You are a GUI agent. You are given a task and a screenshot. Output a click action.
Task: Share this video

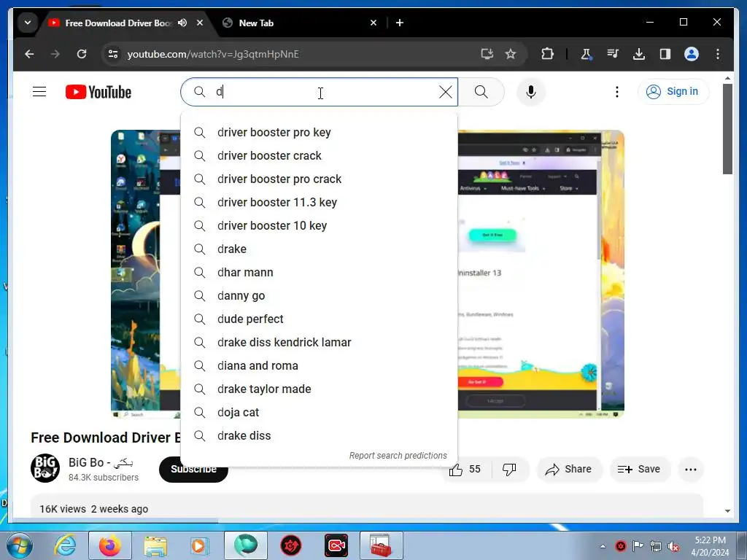click(x=569, y=470)
